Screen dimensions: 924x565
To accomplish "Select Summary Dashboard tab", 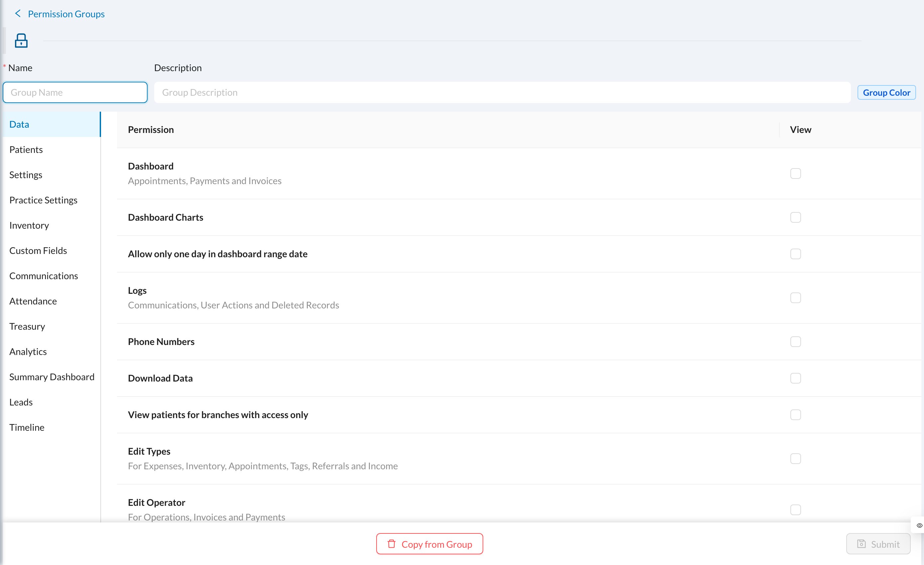I will (52, 377).
